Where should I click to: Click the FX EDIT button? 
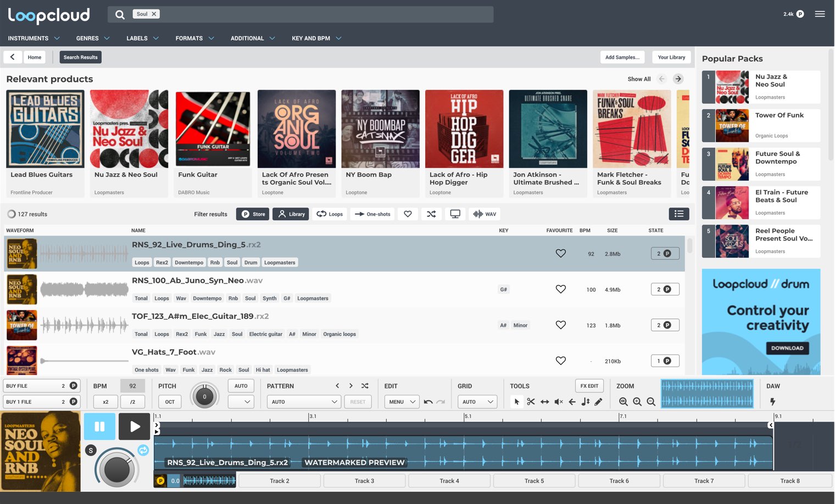(x=589, y=386)
